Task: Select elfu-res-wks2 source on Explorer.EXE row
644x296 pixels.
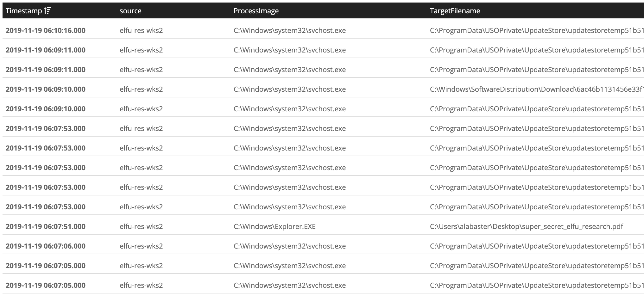Action: click(141, 226)
